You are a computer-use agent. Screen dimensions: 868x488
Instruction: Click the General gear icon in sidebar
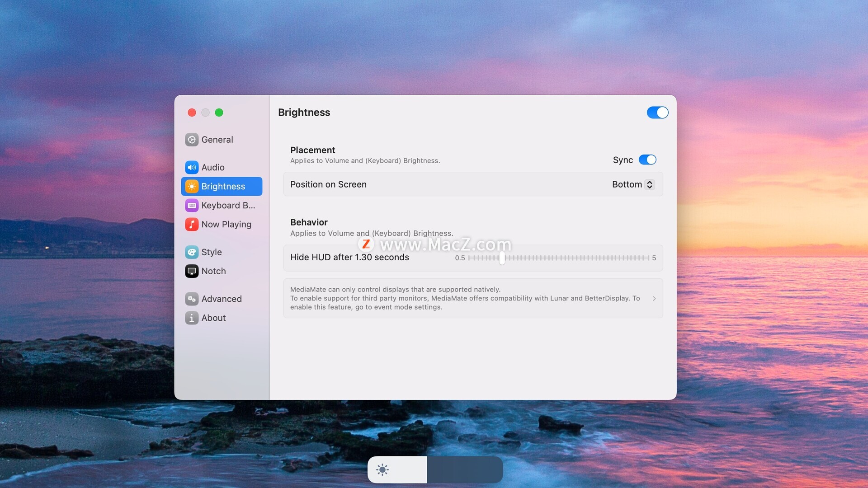point(192,140)
